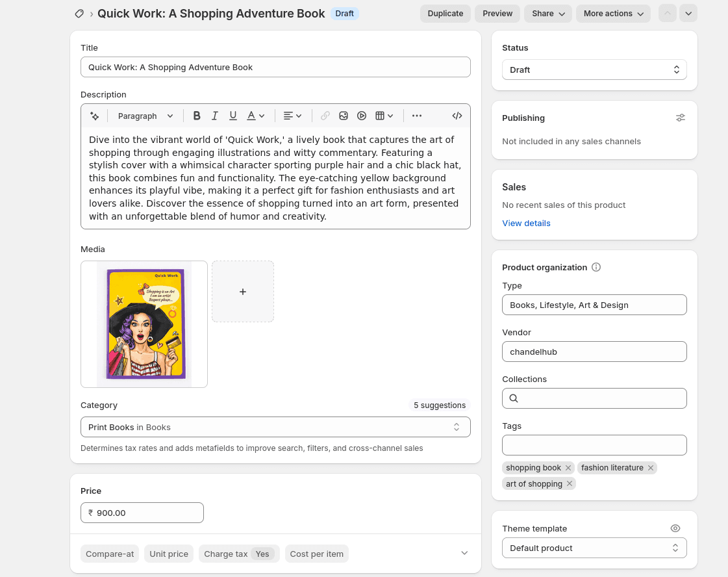Click the product Type input field
This screenshot has height=577, width=728.
(594, 305)
